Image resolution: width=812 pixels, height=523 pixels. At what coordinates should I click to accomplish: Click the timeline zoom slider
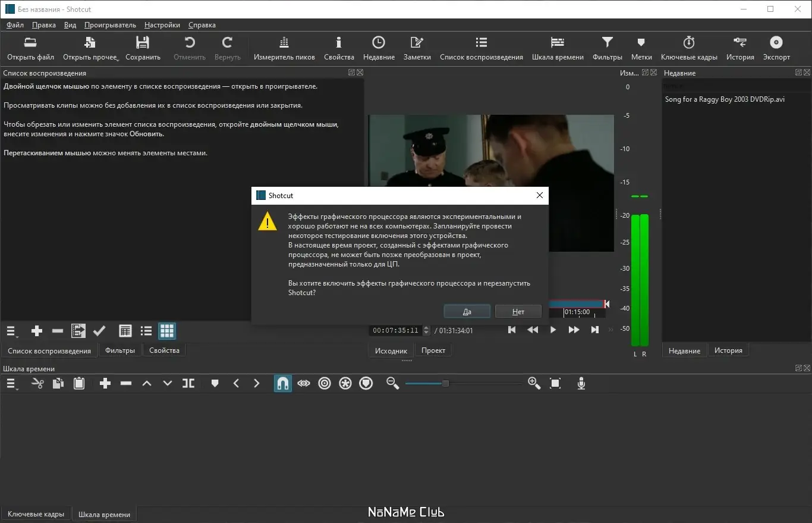click(x=445, y=384)
